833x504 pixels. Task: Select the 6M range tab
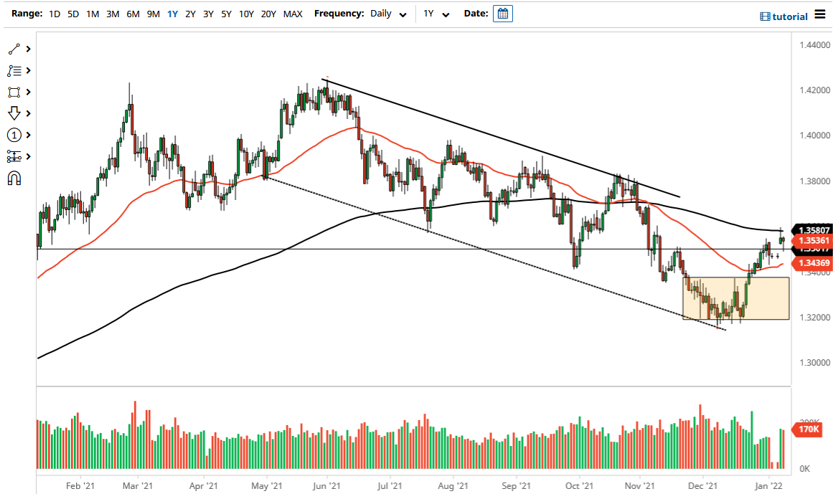pyautogui.click(x=132, y=13)
